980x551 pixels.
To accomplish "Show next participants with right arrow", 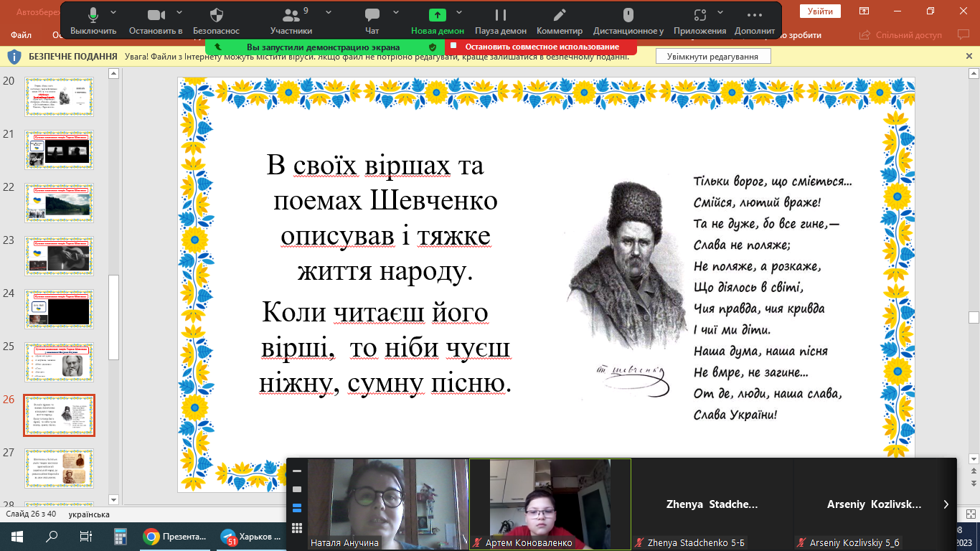I will [946, 504].
